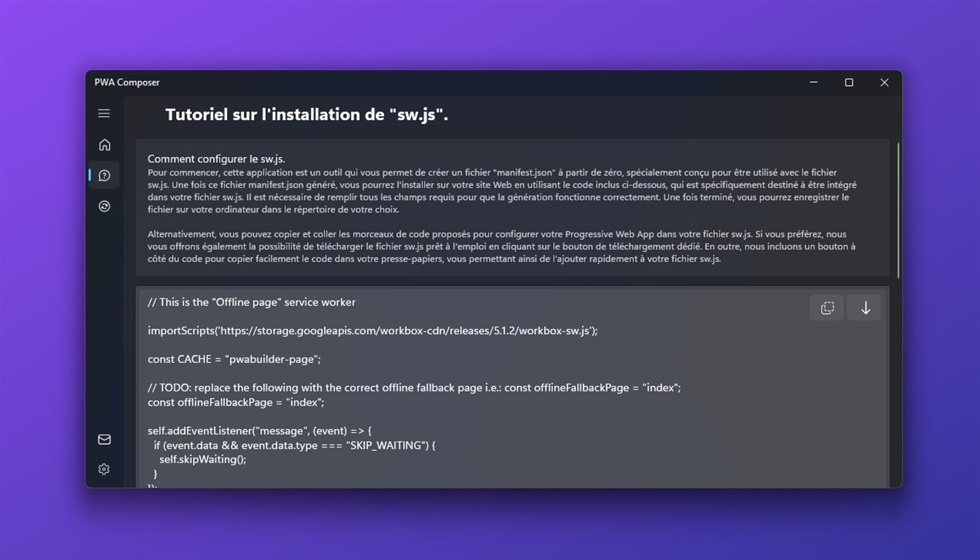Copy the service worker code to clipboard

827,308
